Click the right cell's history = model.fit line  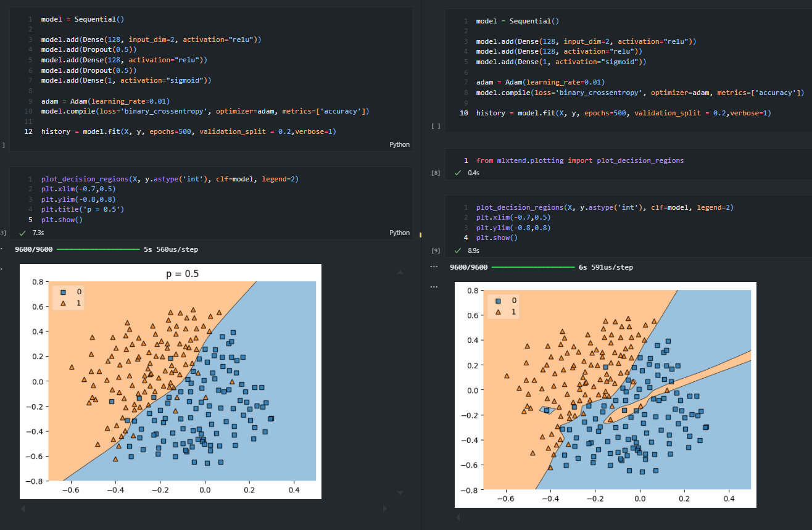tap(624, 113)
